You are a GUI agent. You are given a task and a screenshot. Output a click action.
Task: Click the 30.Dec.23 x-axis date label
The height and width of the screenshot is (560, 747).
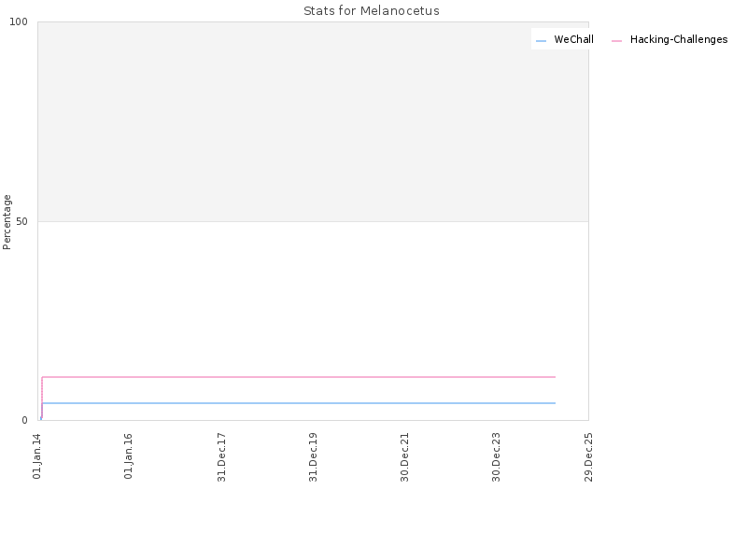click(497, 457)
